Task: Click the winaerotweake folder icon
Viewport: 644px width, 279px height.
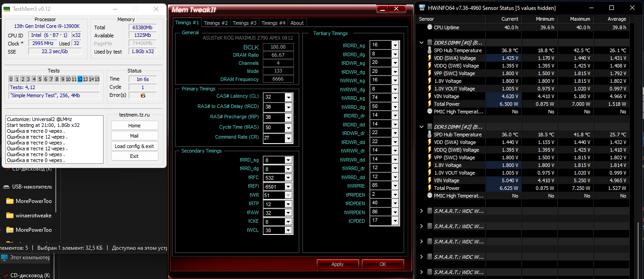Action: click(x=10, y=216)
